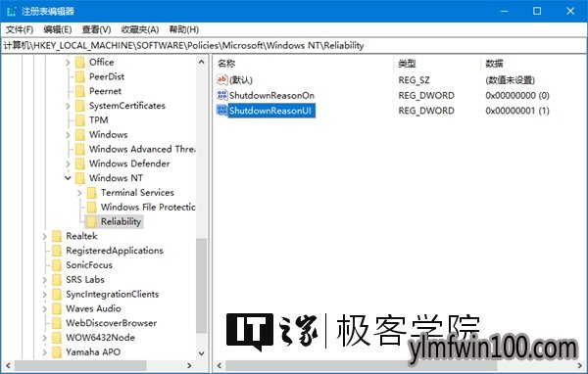Screen dimensions: 588x374
Task: Click the ShutdownReasonUI DWORD icon
Action: [222, 111]
